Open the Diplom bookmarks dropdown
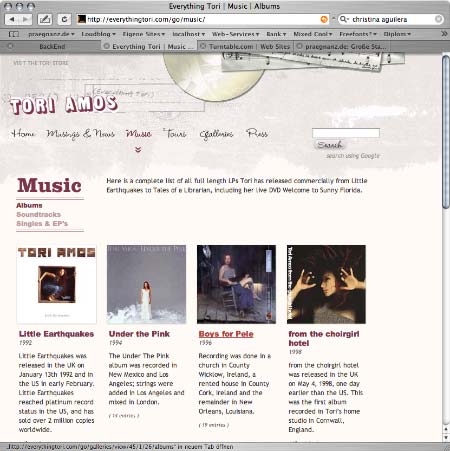This screenshot has width=450, height=451. pos(397,34)
